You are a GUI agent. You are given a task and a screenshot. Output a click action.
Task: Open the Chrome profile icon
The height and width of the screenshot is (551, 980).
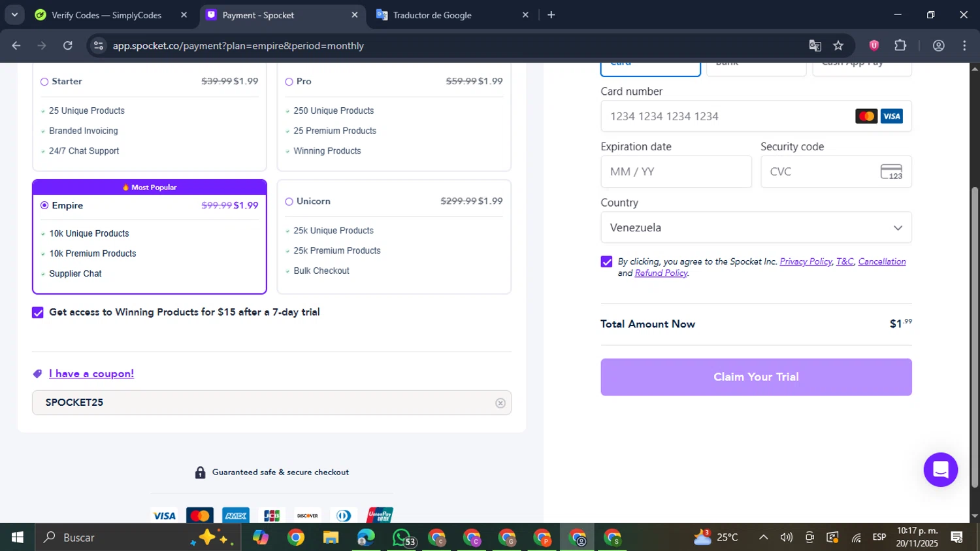coord(939,46)
